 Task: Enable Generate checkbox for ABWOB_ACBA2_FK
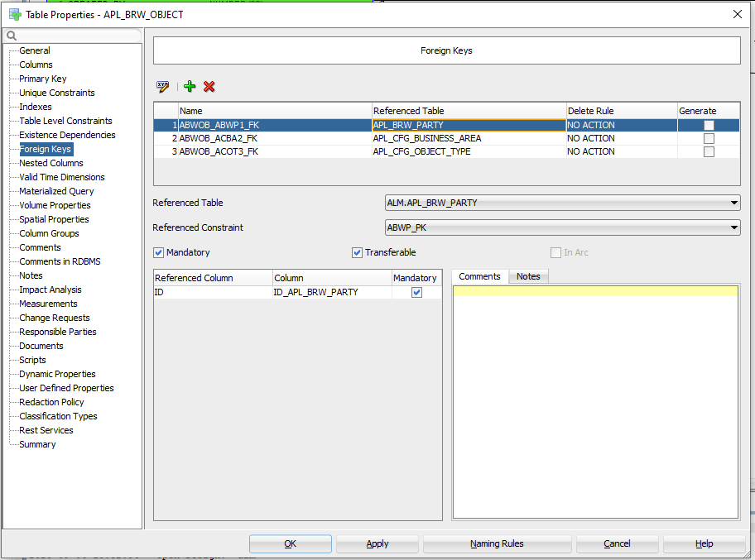[709, 139]
